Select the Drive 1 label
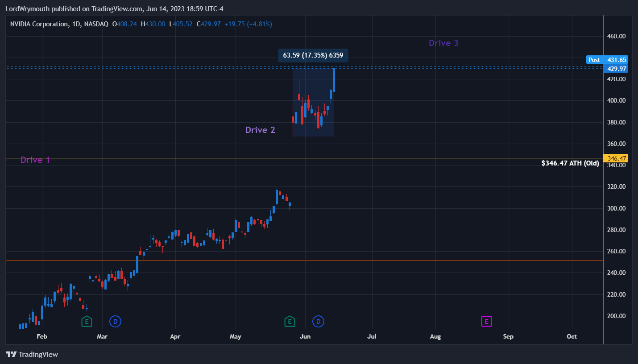 [x=35, y=160]
